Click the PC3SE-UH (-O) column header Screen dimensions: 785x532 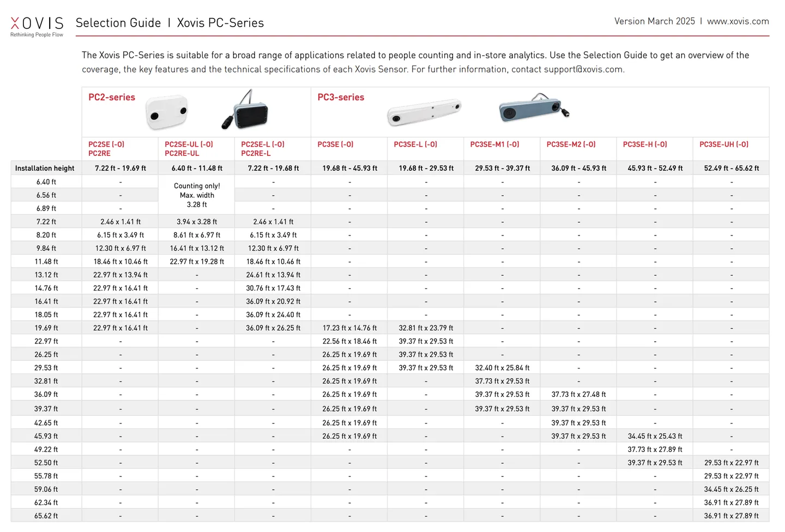click(x=724, y=144)
